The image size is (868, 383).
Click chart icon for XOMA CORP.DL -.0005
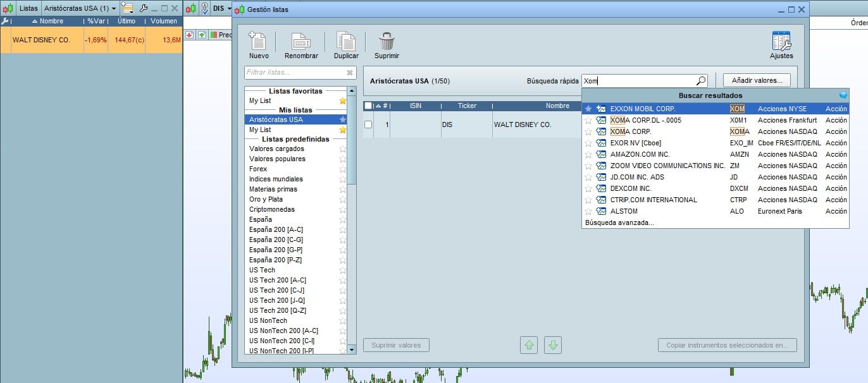click(601, 120)
